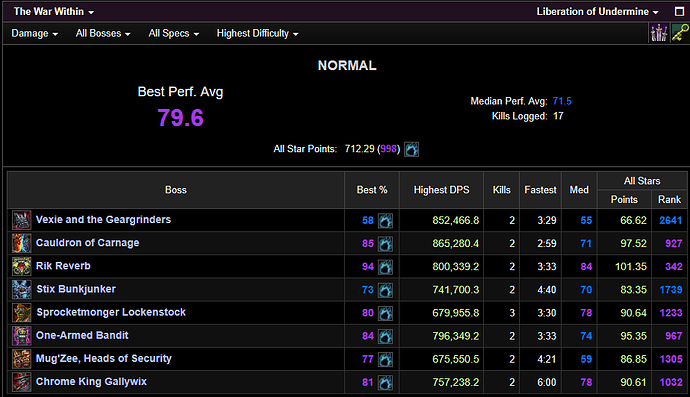
Task: Click spec icon in Cauldron of Carnage row
Action: (385, 244)
